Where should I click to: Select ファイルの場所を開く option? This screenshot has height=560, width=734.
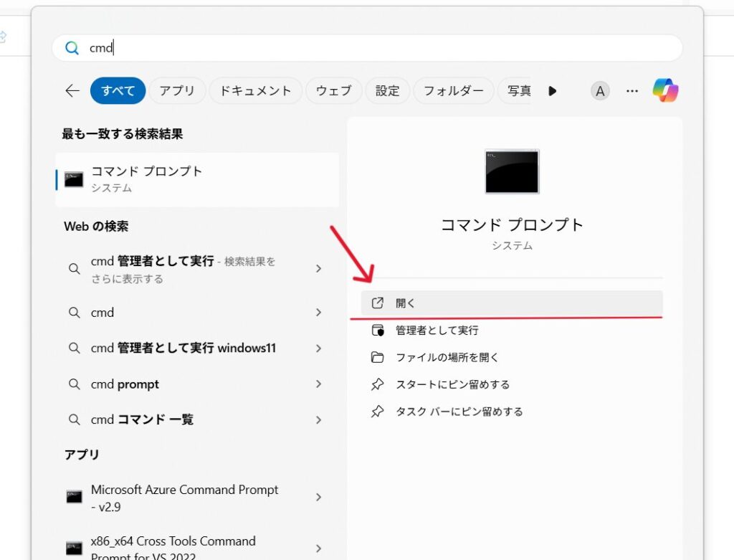pos(447,357)
